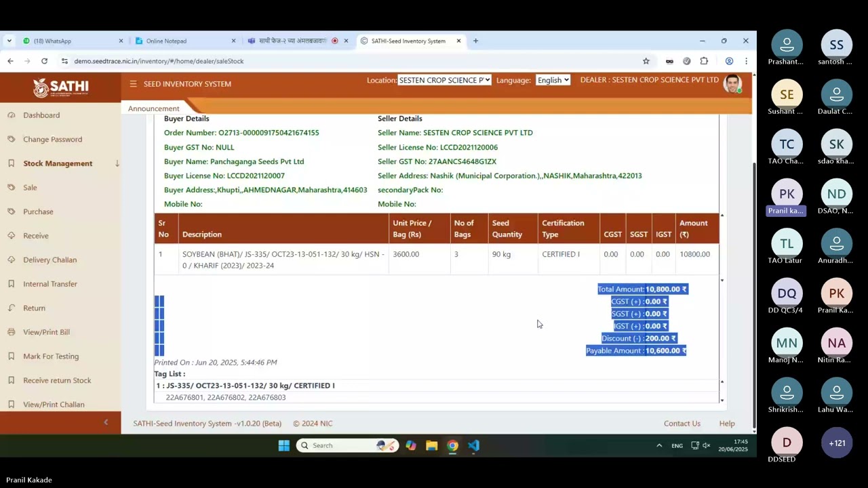
Task: Click the Change Password sidebar icon
Action: (12, 140)
